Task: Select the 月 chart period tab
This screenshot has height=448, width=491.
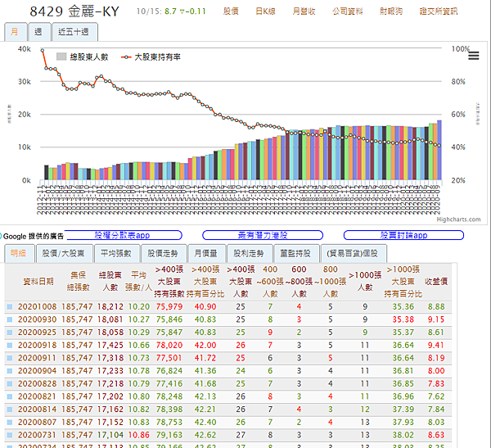Action: point(16,32)
